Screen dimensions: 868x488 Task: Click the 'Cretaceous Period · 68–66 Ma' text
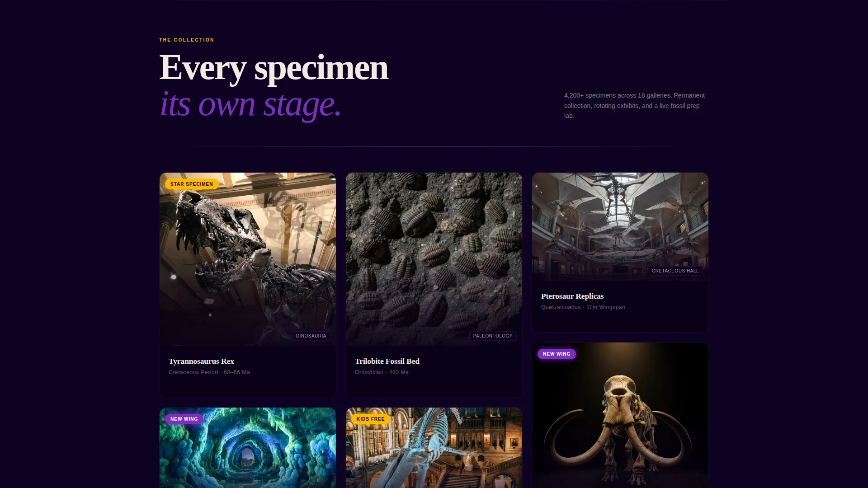pyautogui.click(x=209, y=372)
